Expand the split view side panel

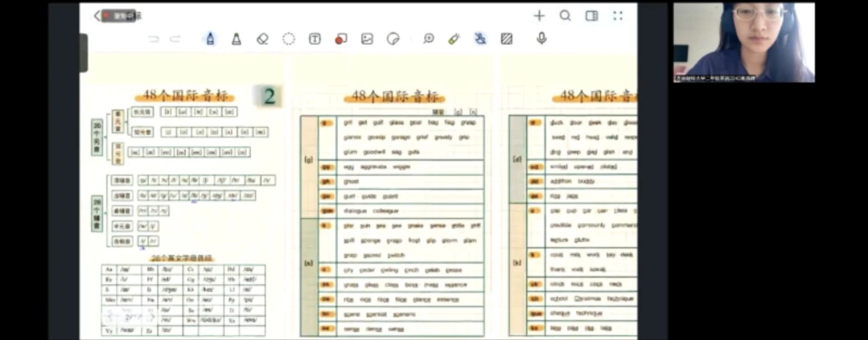click(591, 16)
